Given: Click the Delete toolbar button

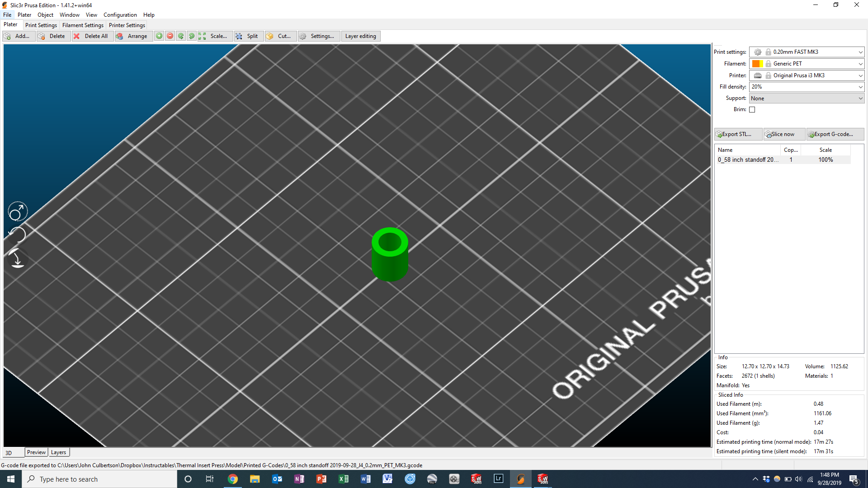Looking at the screenshot, I should click(x=53, y=36).
